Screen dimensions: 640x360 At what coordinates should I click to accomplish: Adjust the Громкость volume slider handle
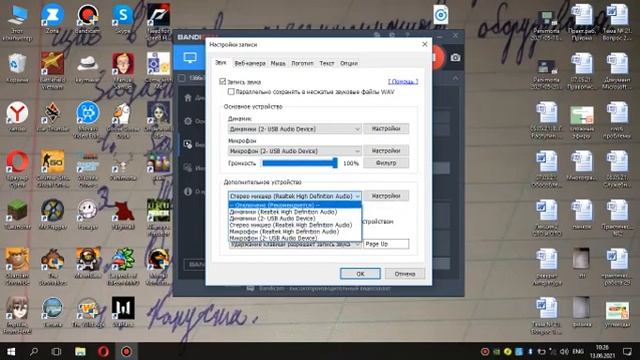point(335,163)
